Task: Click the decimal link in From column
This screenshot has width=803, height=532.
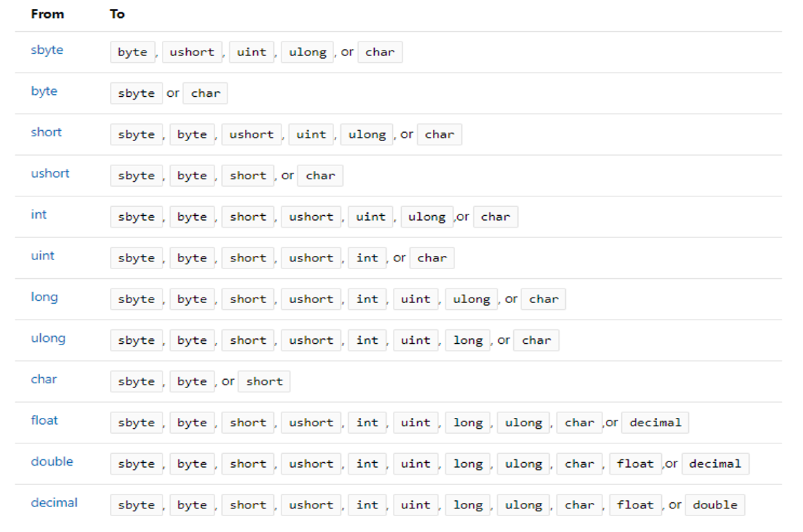Action: pyautogui.click(x=54, y=503)
